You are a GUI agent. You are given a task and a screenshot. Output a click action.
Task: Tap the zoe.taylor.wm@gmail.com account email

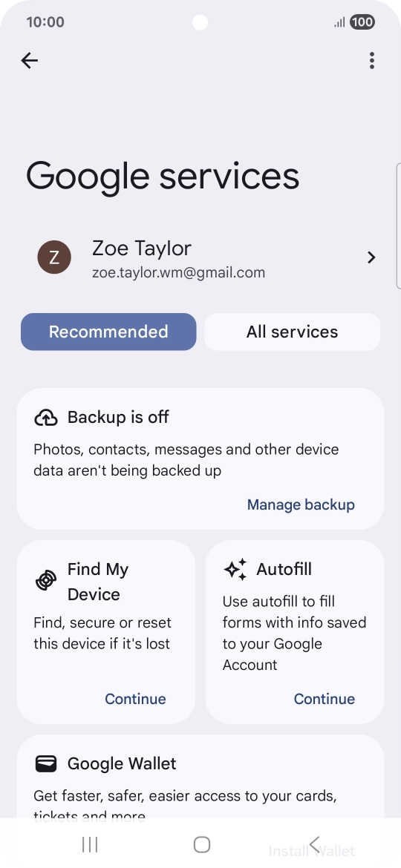click(178, 273)
